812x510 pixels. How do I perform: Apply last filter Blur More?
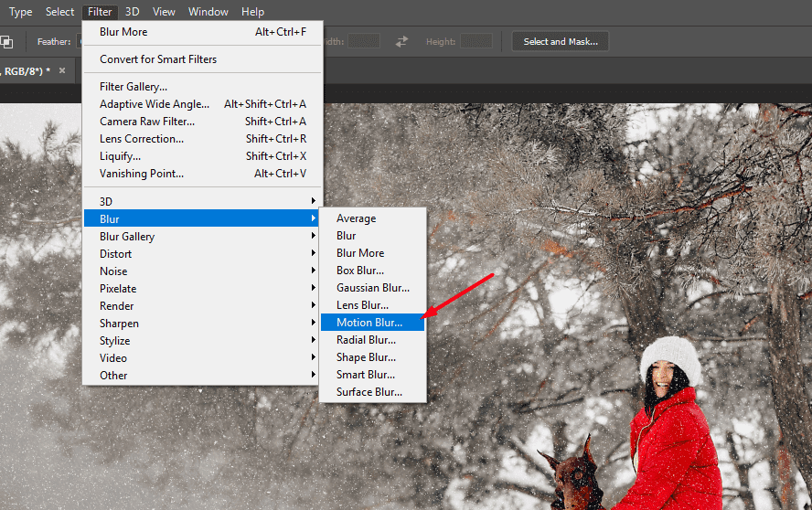(202, 32)
